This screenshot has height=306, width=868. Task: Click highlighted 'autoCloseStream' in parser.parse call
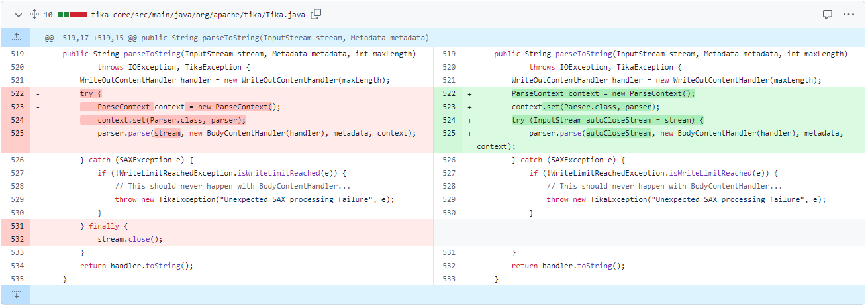tap(618, 133)
